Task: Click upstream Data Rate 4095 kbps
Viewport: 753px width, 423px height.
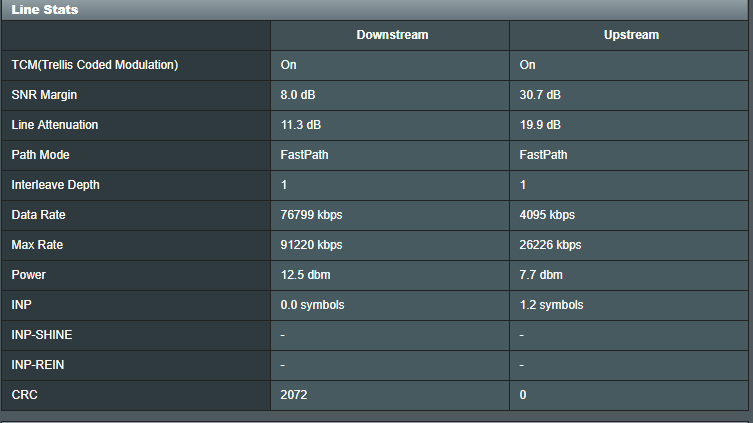Action: click(x=547, y=215)
